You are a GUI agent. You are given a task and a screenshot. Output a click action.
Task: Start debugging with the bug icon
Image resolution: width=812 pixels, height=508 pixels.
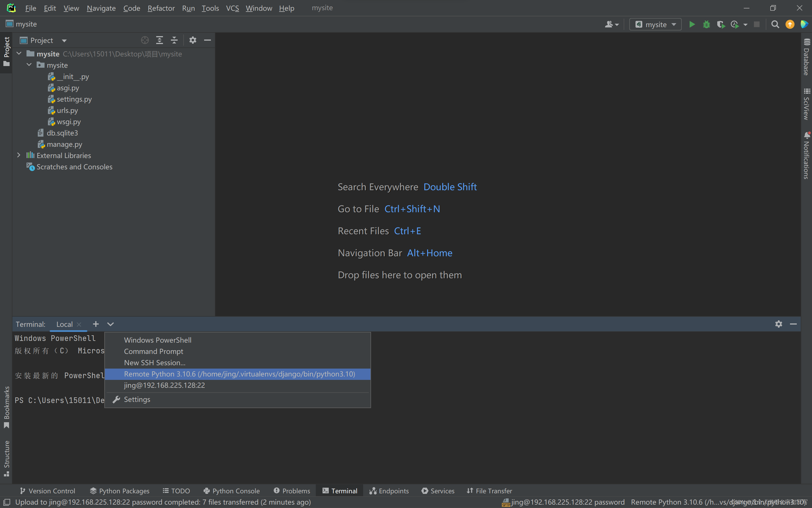click(706, 25)
